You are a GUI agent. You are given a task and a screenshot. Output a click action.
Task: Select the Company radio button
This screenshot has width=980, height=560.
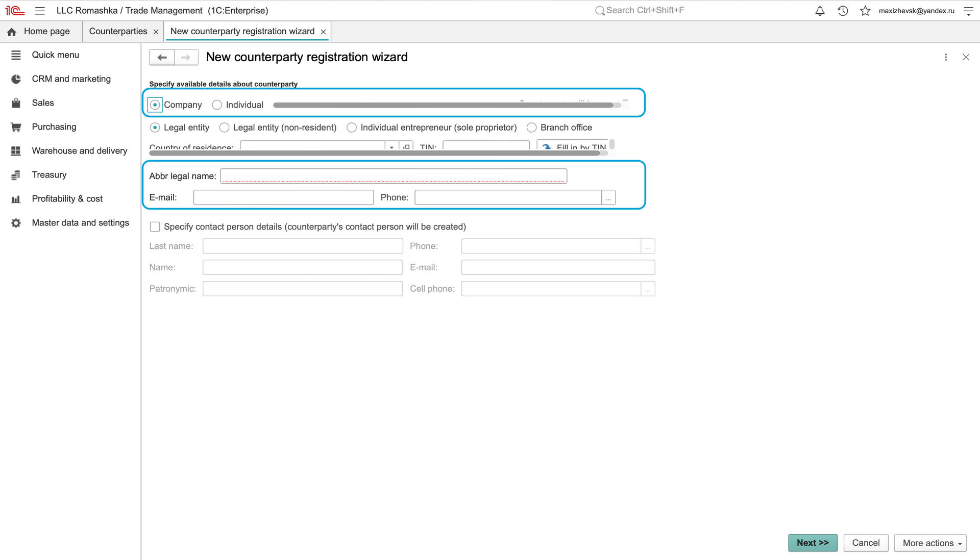(155, 105)
